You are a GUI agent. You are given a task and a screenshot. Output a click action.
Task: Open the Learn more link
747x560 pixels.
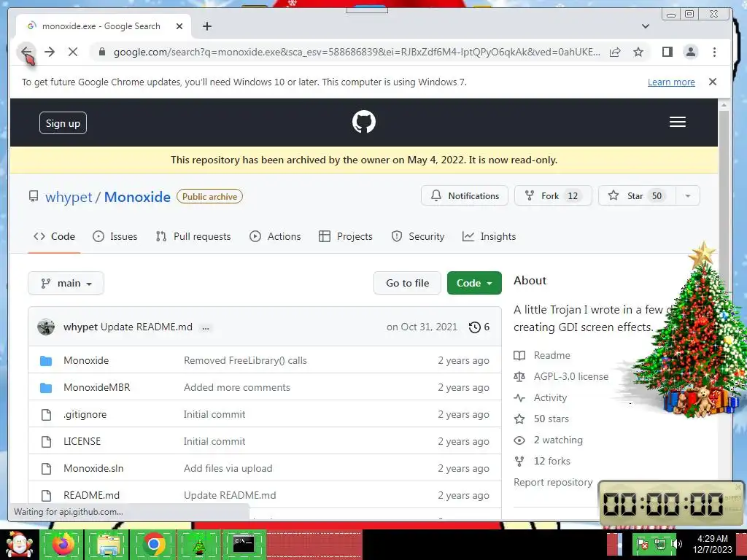671,82
